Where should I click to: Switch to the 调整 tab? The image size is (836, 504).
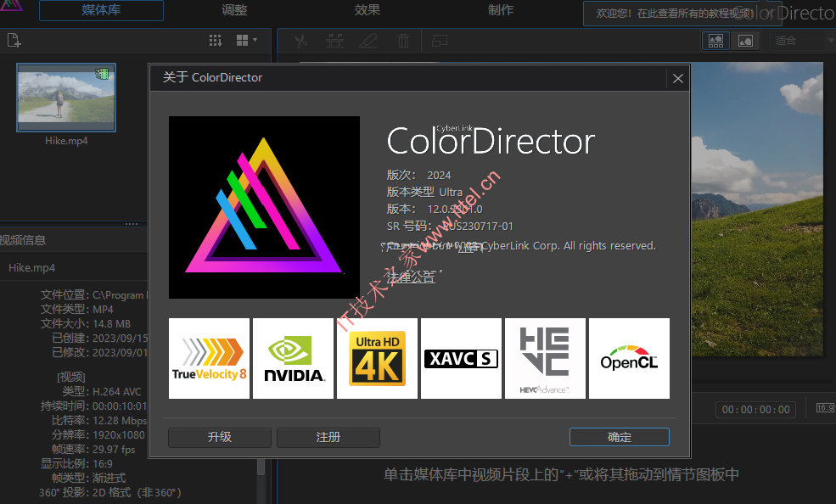tap(234, 10)
